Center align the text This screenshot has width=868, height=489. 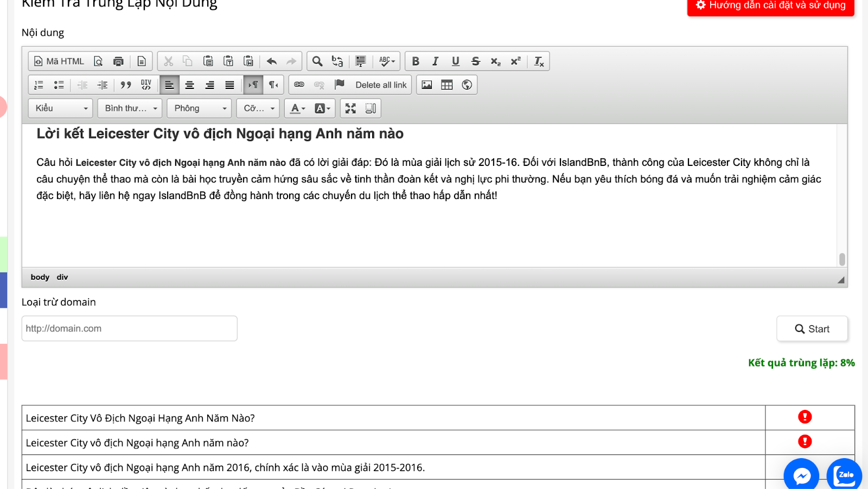pyautogui.click(x=189, y=85)
